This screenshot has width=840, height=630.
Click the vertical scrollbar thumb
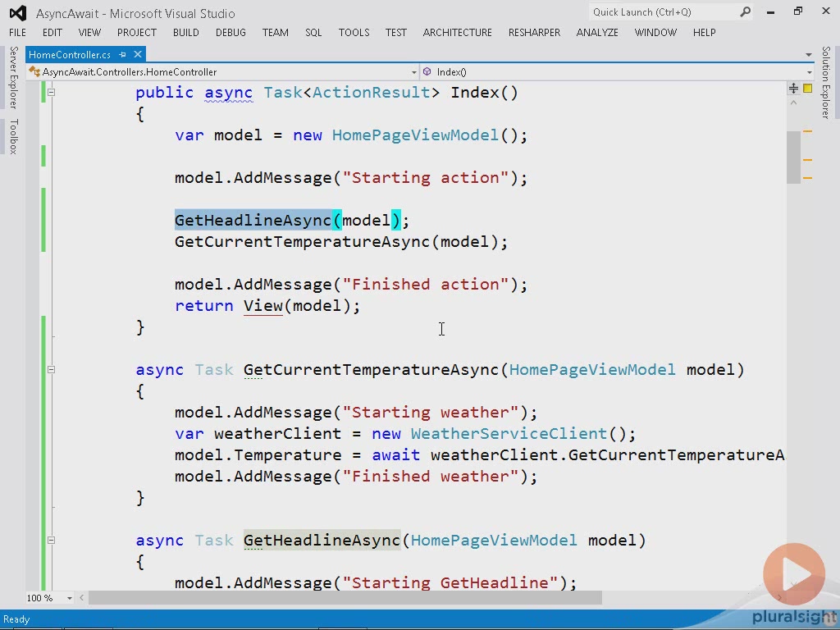[x=793, y=157]
